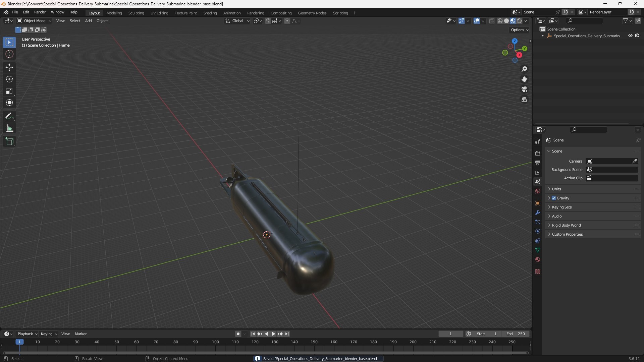Screen dimensions: 644x362
Task: Click the play animation button
Action: 273,334
